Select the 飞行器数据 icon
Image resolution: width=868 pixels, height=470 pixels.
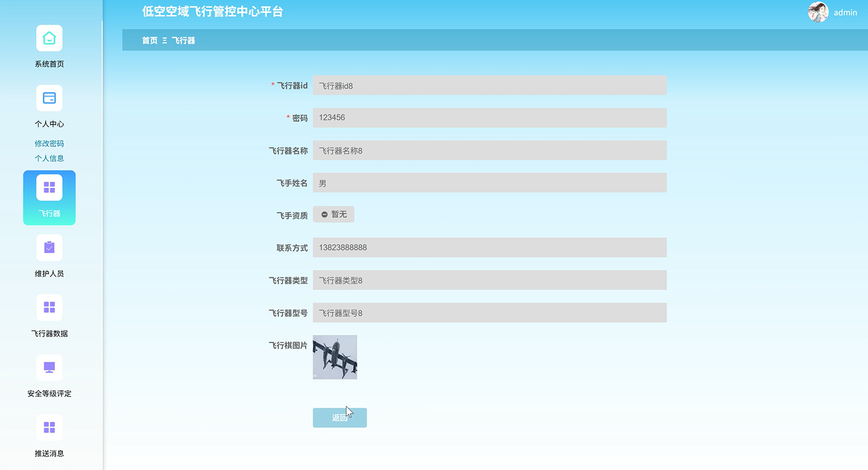pyautogui.click(x=49, y=307)
